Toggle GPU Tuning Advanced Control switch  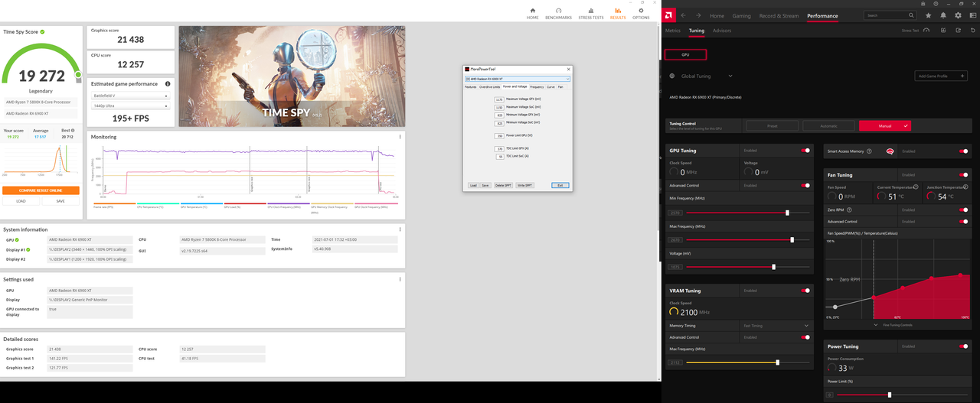(x=805, y=185)
